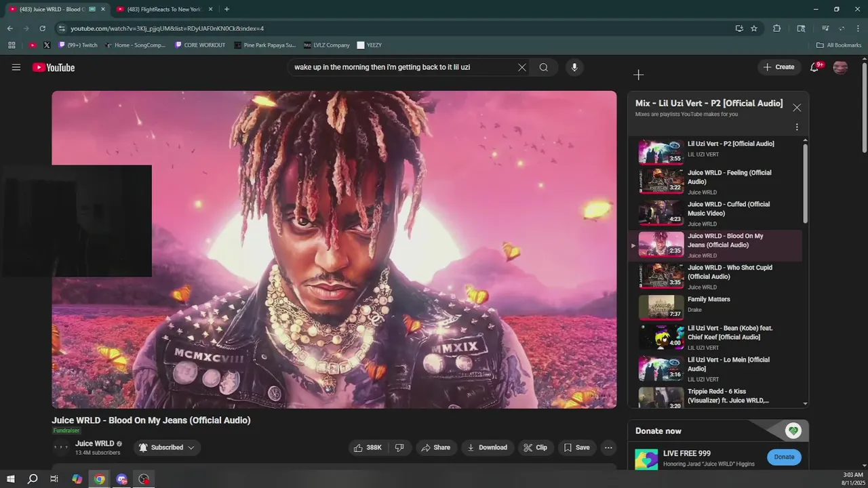Click the Mix playlist scrollbar
The image size is (868, 488).
[x=806, y=183]
